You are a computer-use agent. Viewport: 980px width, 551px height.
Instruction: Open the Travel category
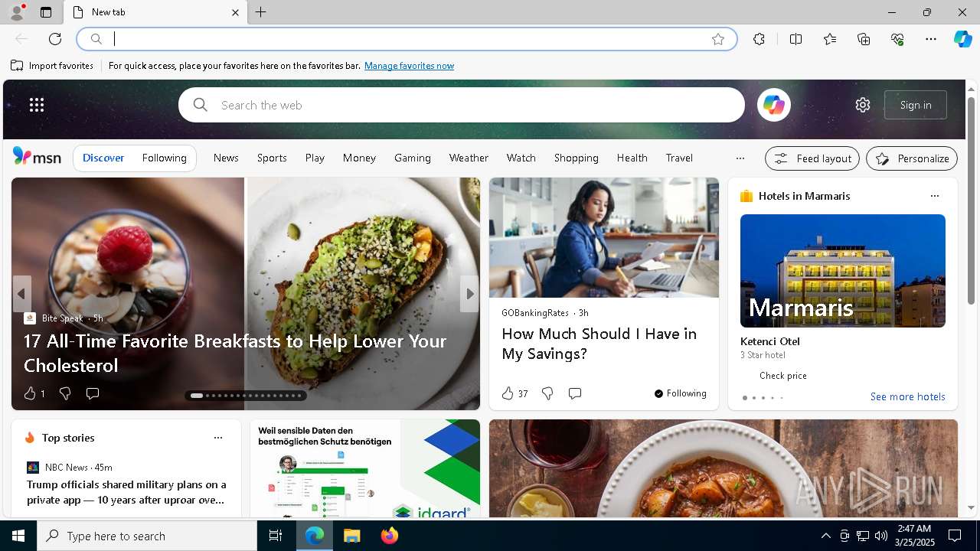pyautogui.click(x=679, y=158)
